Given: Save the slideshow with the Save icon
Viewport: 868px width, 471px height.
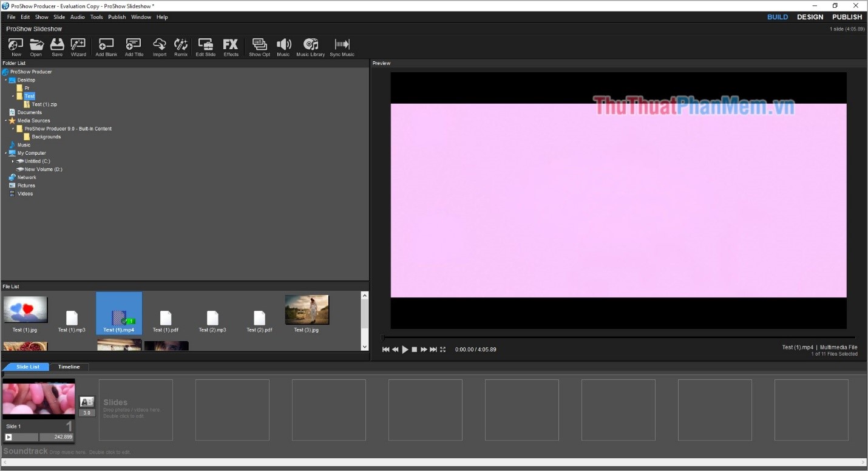Looking at the screenshot, I should (56, 47).
